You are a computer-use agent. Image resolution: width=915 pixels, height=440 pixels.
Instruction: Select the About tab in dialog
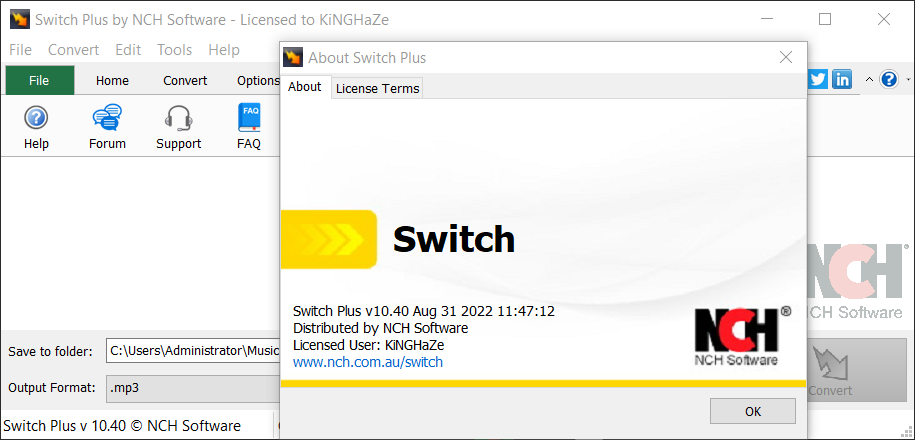(305, 87)
